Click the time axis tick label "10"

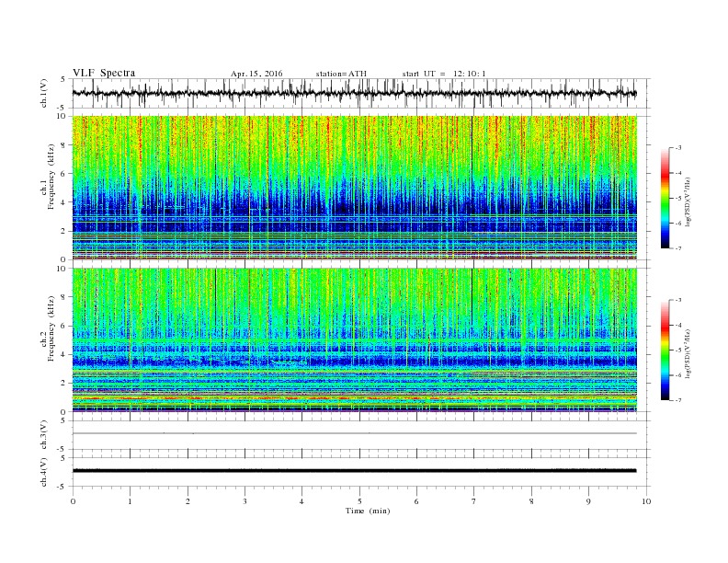click(646, 501)
